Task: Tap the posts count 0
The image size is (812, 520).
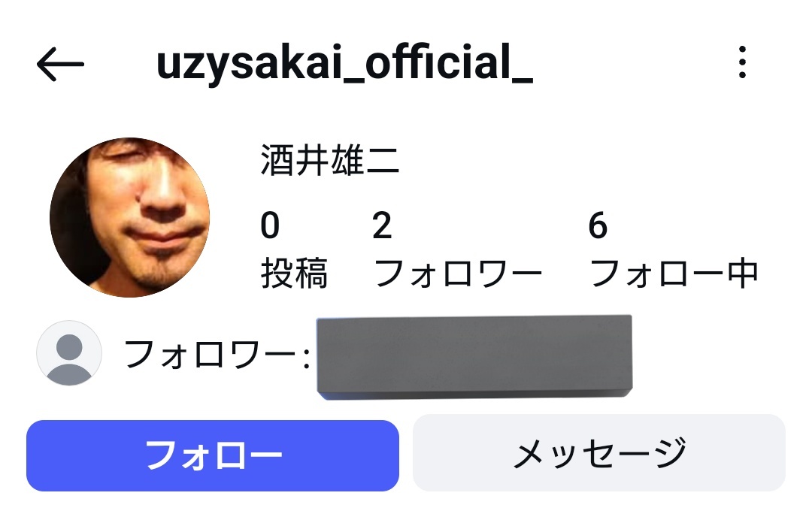Action: [270, 225]
